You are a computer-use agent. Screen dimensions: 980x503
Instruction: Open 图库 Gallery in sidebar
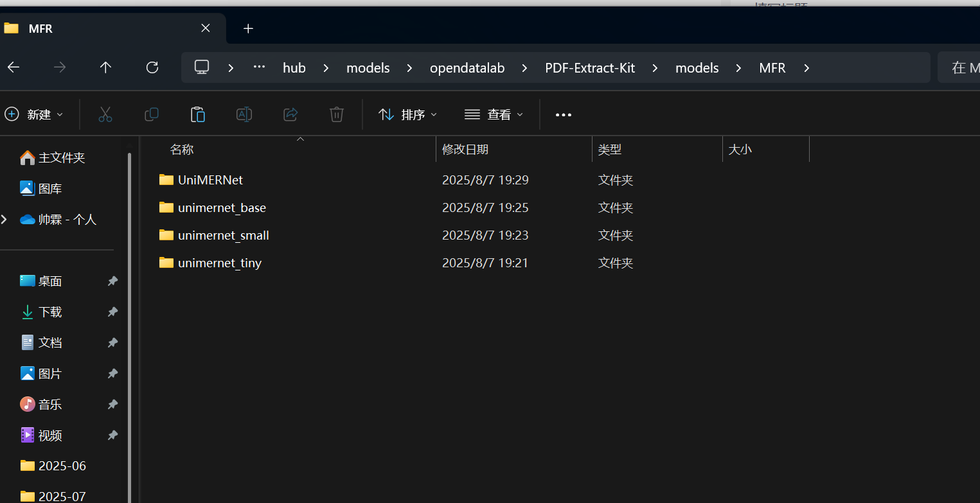[41, 188]
